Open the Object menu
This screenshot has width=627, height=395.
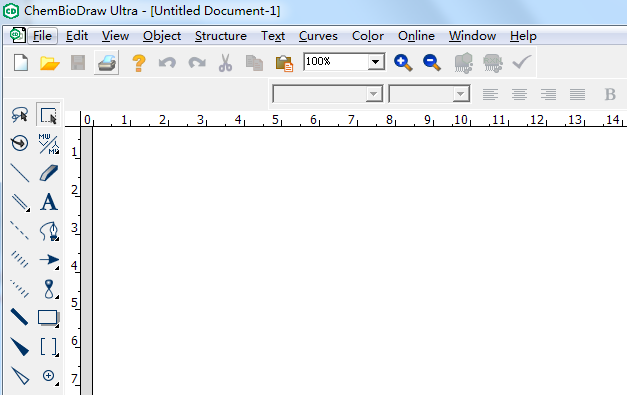tap(162, 36)
